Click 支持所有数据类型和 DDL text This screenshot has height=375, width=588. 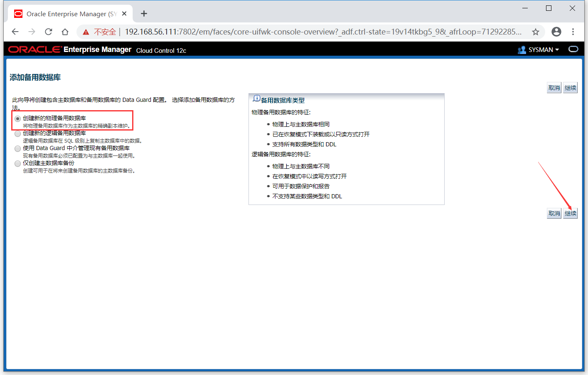pos(304,144)
